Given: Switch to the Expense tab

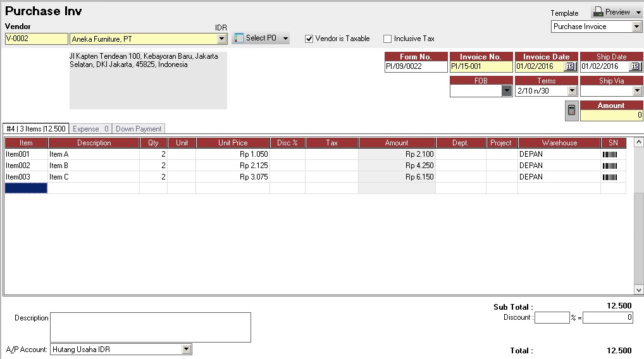Looking at the screenshot, I should [90, 129].
